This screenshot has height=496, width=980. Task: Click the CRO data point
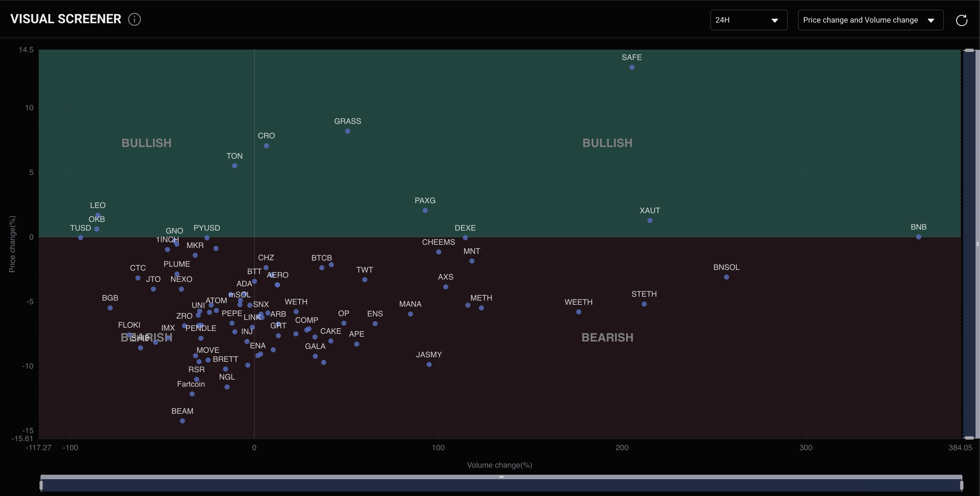click(266, 146)
